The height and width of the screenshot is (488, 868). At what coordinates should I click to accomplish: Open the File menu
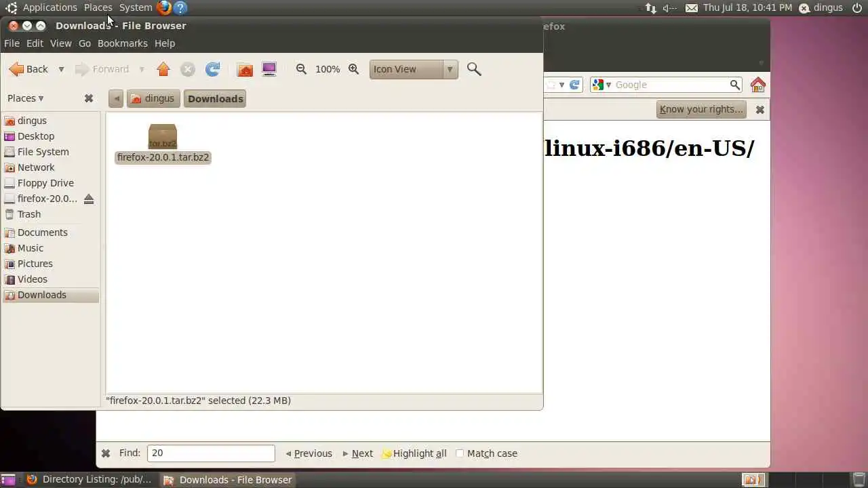click(12, 43)
